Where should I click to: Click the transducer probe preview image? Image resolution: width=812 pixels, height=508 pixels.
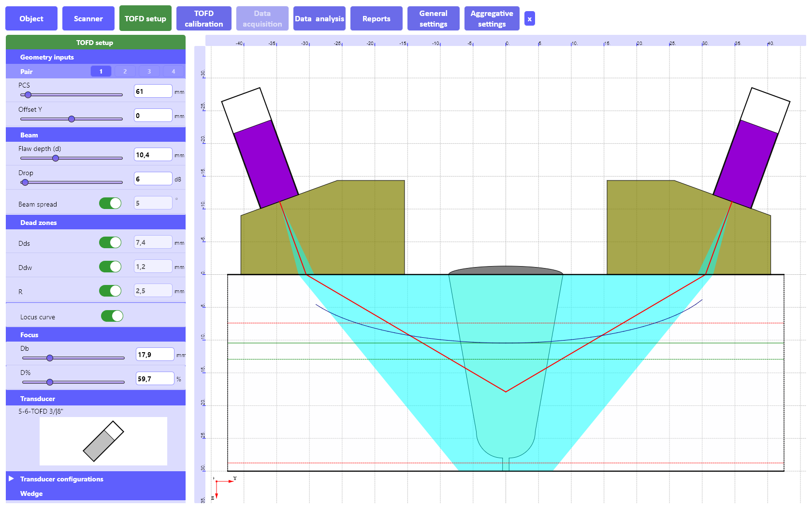click(x=103, y=441)
